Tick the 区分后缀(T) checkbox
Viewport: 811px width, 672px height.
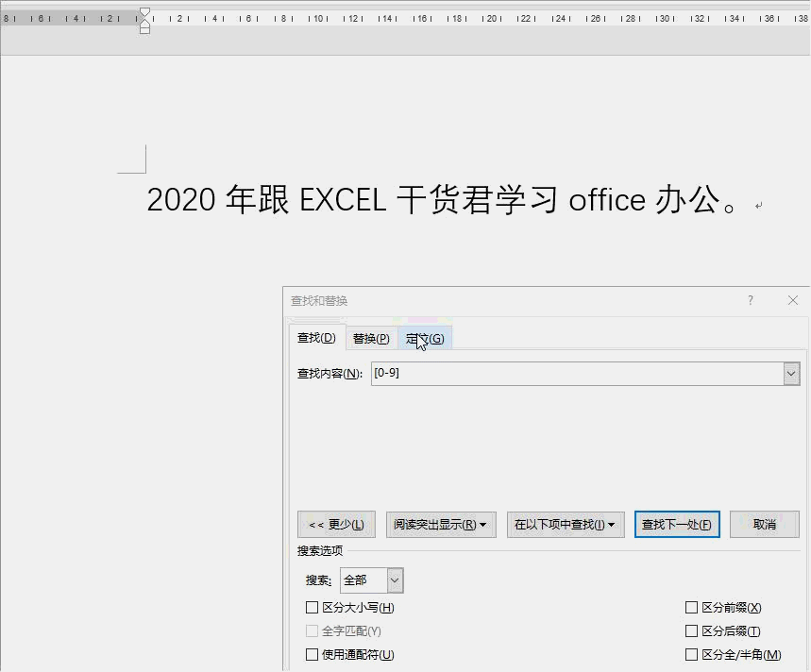click(691, 631)
